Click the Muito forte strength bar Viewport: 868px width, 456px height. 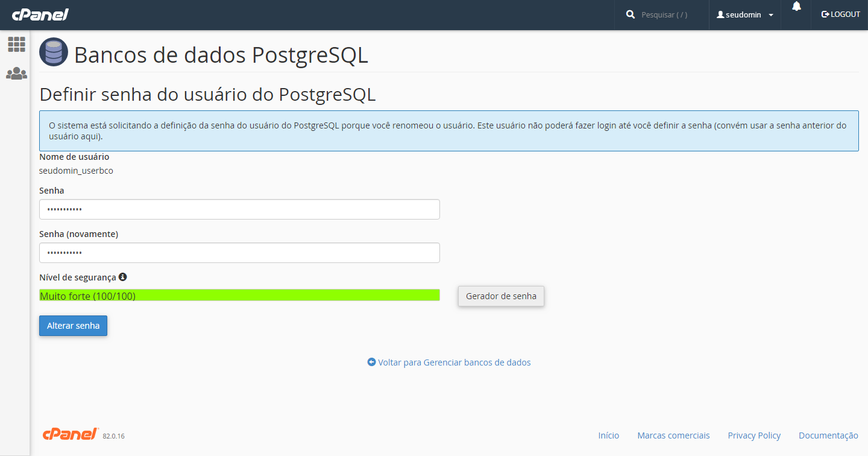[239, 295]
